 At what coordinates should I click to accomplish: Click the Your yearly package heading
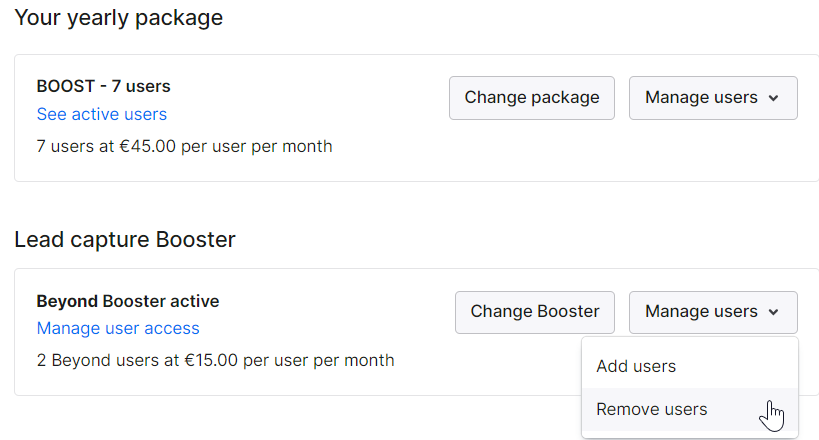(x=119, y=18)
